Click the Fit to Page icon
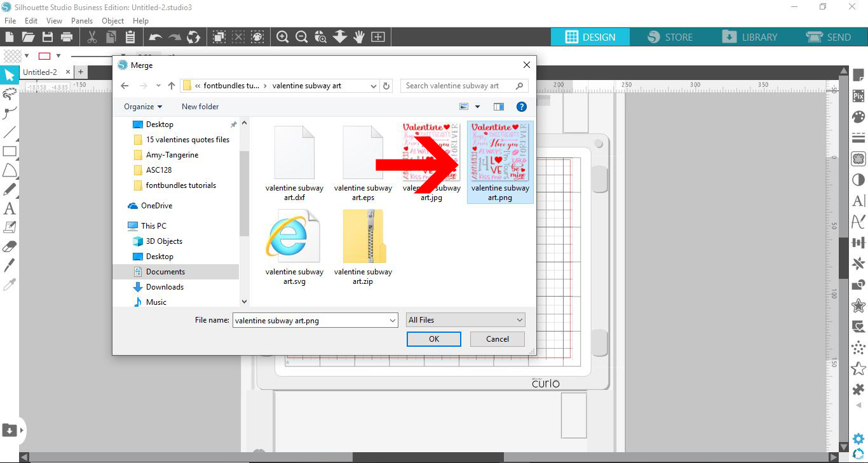The image size is (868, 463). pyautogui.click(x=378, y=37)
